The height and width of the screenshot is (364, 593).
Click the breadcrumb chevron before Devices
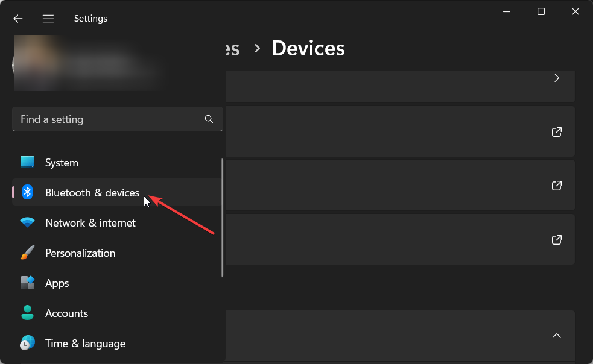(257, 48)
